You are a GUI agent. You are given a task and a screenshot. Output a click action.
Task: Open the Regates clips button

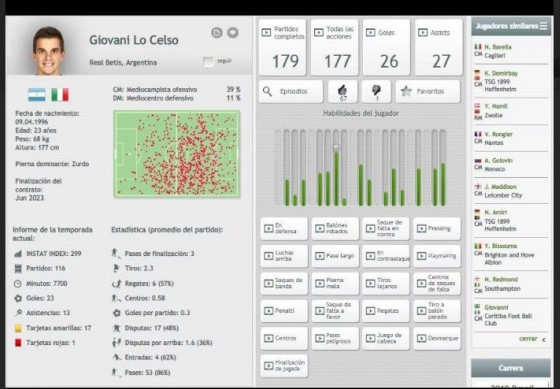pyautogui.click(x=386, y=311)
